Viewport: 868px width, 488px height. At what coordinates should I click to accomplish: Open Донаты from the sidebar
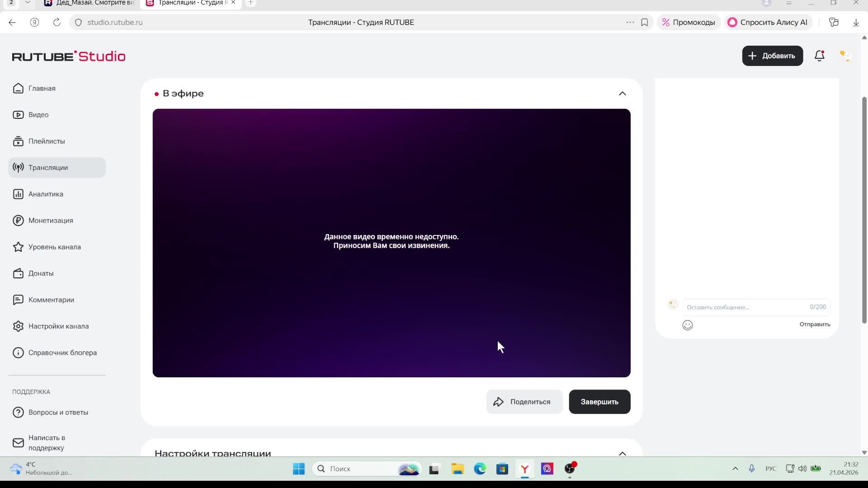41,273
